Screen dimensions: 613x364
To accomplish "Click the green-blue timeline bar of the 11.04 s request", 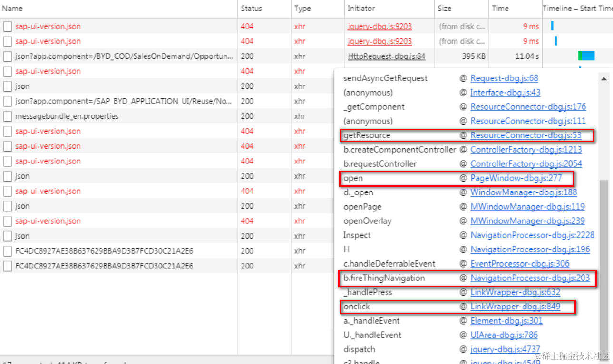I will (x=586, y=56).
